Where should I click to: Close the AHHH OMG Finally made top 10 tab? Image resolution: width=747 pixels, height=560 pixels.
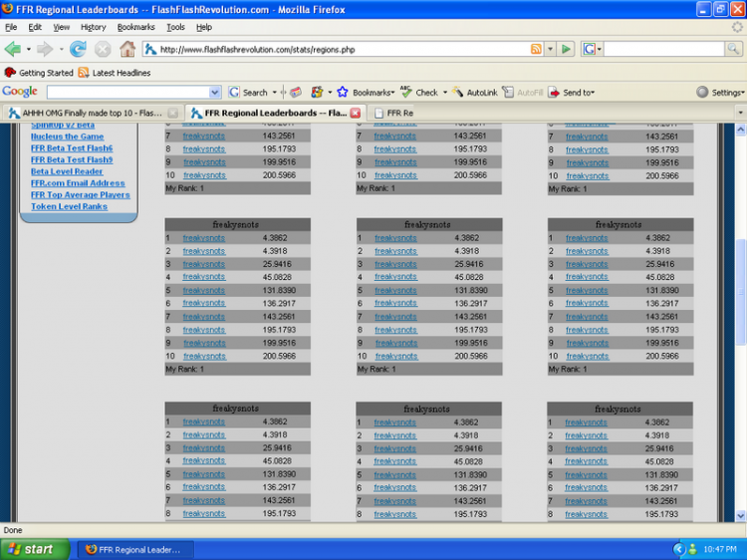[173, 113]
